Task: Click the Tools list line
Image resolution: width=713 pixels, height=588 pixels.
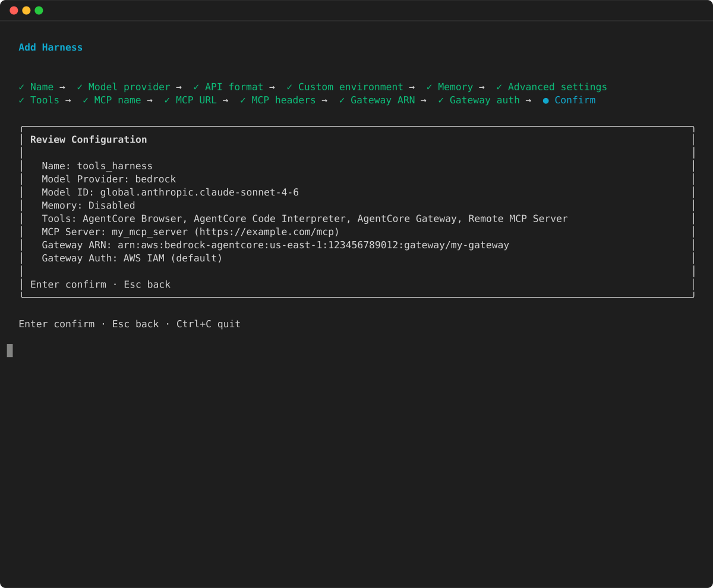Action: [x=305, y=219]
